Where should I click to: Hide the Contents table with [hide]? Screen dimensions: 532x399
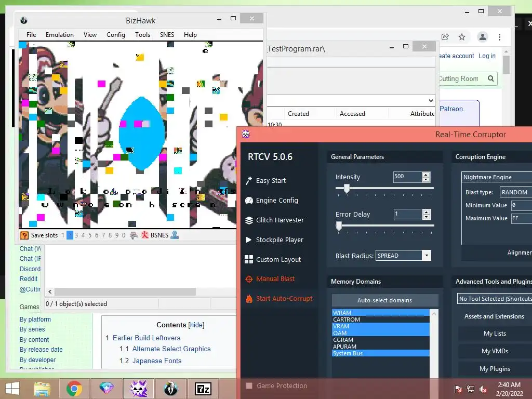[196, 325]
